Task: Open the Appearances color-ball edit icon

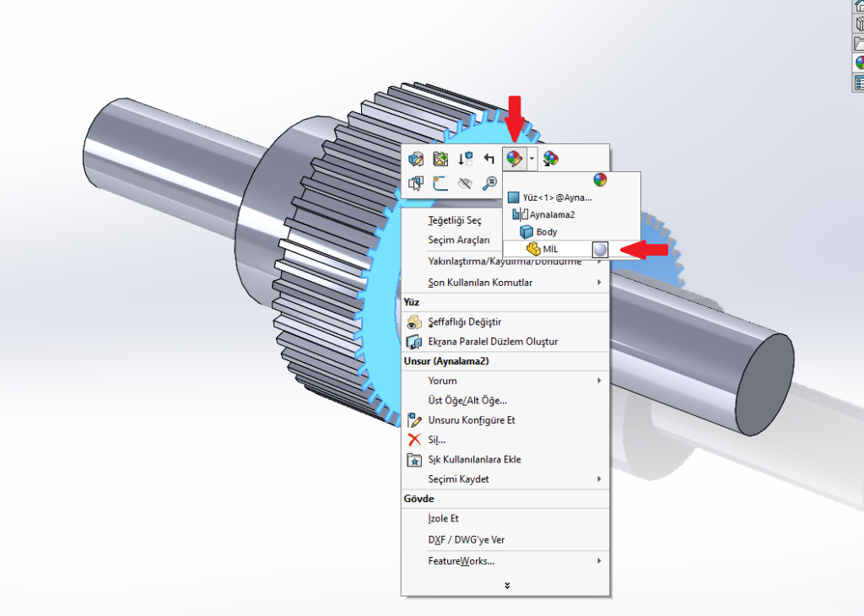Action: [513, 158]
